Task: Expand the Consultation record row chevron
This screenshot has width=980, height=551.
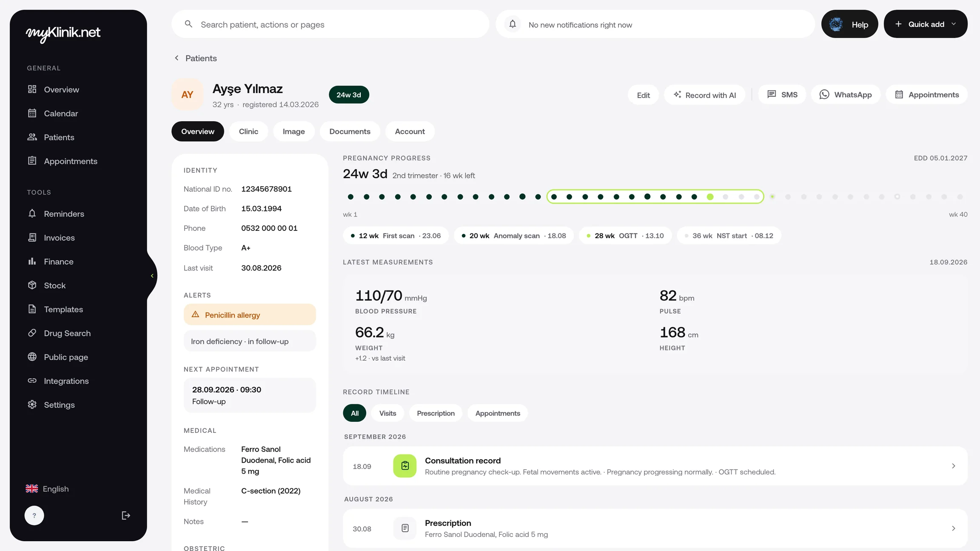Action: point(953,466)
